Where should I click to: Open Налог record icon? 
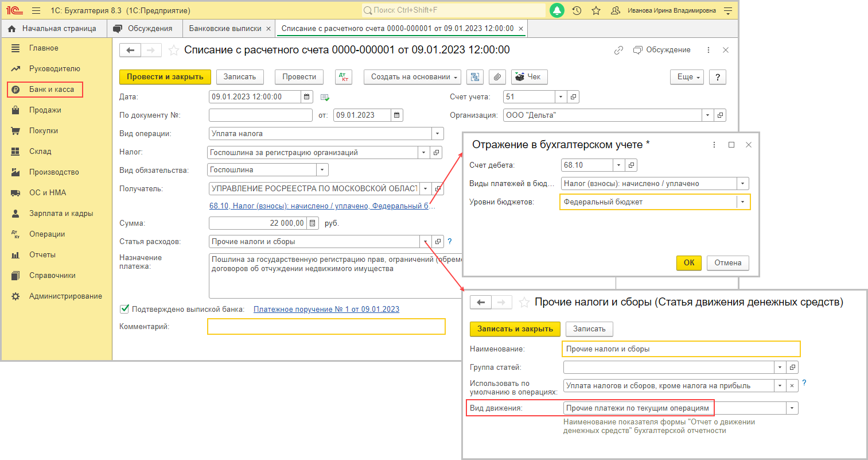click(437, 153)
